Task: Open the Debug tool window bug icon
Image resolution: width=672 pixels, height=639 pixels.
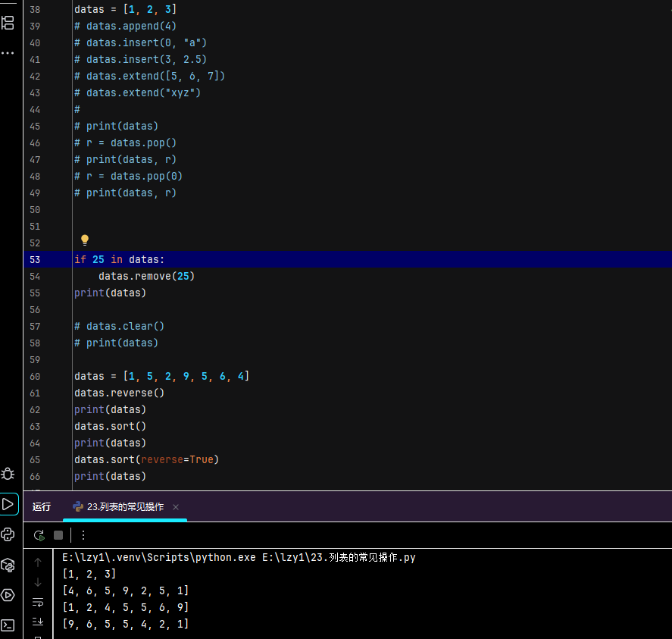Action: click(8, 474)
